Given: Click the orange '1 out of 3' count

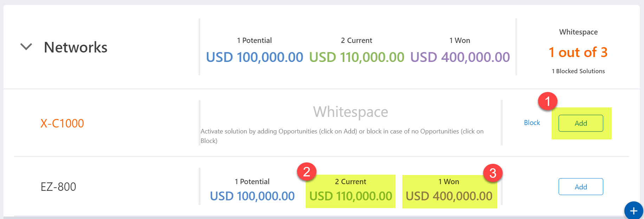Looking at the screenshot, I should click(x=578, y=52).
